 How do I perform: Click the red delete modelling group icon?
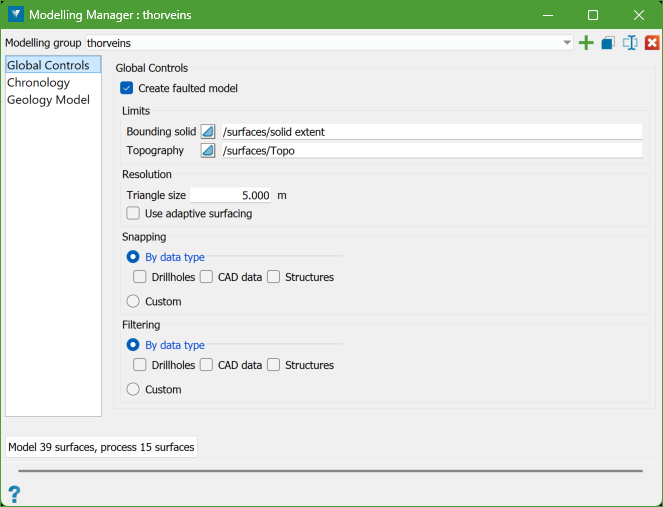pos(652,43)
